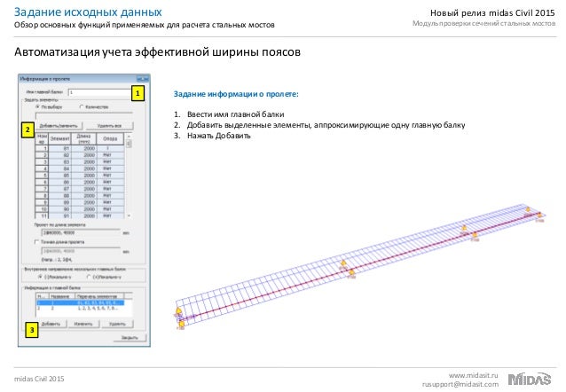Select highlighted girder row listing elements 81, 82
This screenshot has height=392, width=566.
click(x=81, y=302)
